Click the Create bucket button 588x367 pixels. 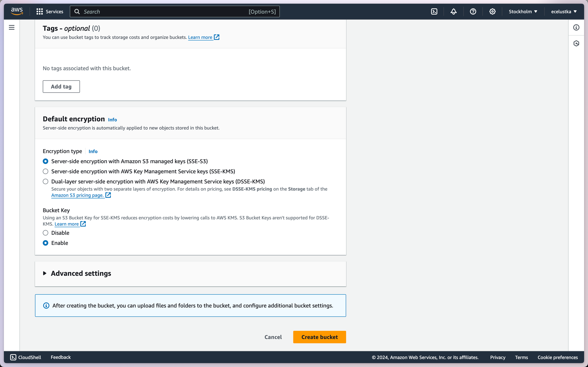point(319,337)
